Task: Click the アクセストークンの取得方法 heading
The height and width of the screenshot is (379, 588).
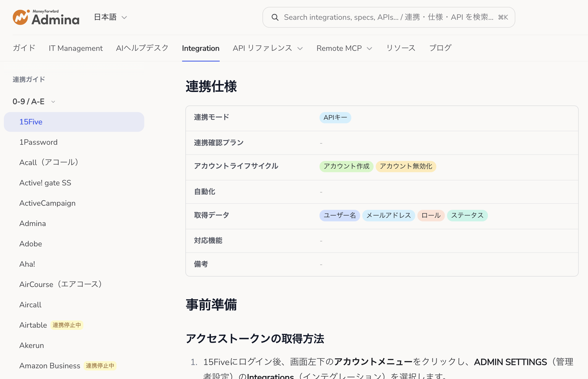Action: 255,339
